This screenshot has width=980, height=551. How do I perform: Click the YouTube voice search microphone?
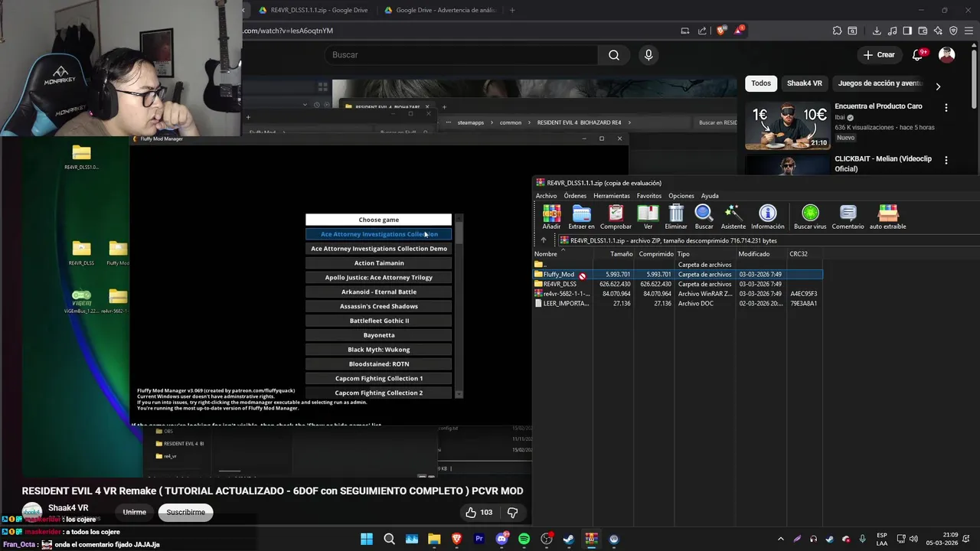648,55
